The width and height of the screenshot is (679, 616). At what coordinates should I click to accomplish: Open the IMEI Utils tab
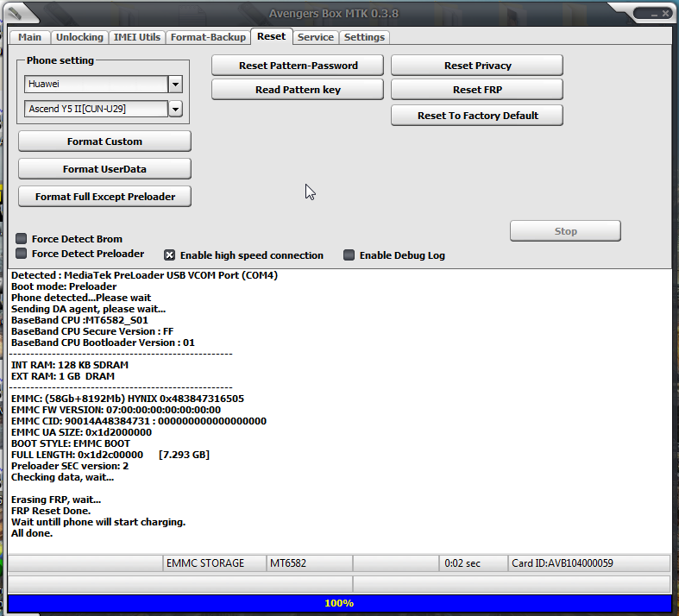pyautogui.click(x=137, y=37)
